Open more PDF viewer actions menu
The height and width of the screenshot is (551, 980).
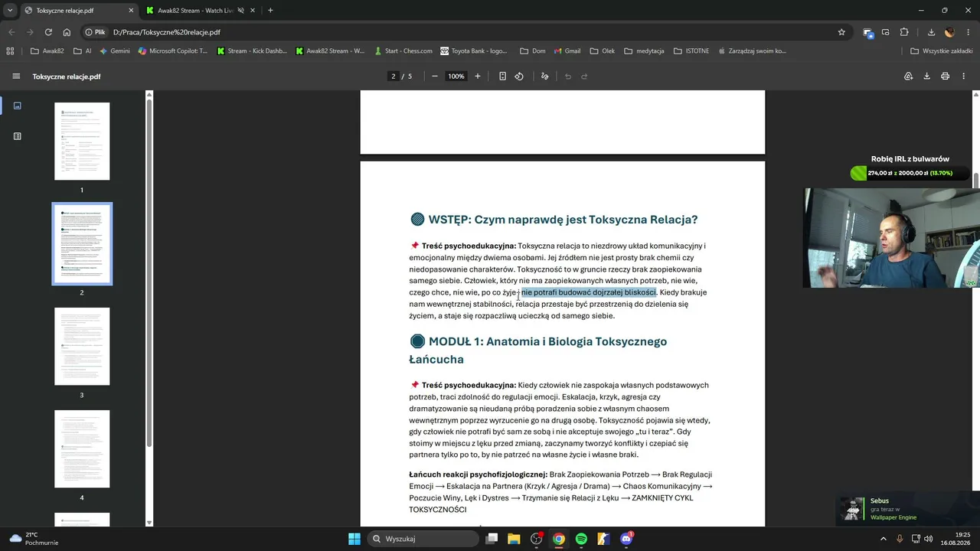pyautogui.click(x=964, y=77)
